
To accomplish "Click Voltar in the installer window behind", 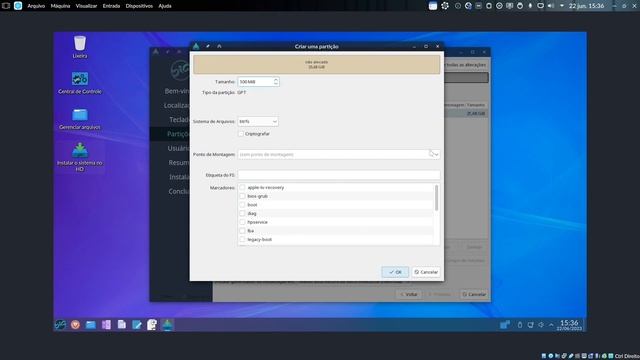I will 409,294.
